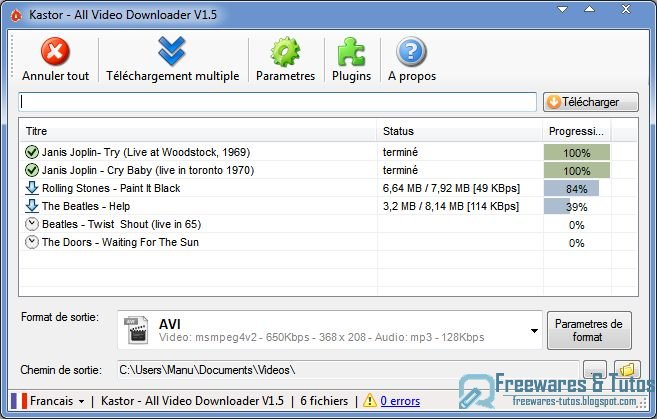Viewport: 657px width, 419px height.
Task: Cancel all downloads with Annuler tout
Action: pyautogui.click(x=55, y=59)
